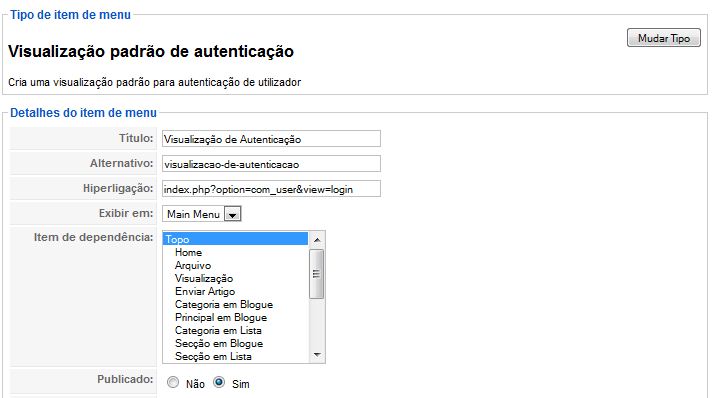Click the list scrollbar up arrow

tap(317, 239)
